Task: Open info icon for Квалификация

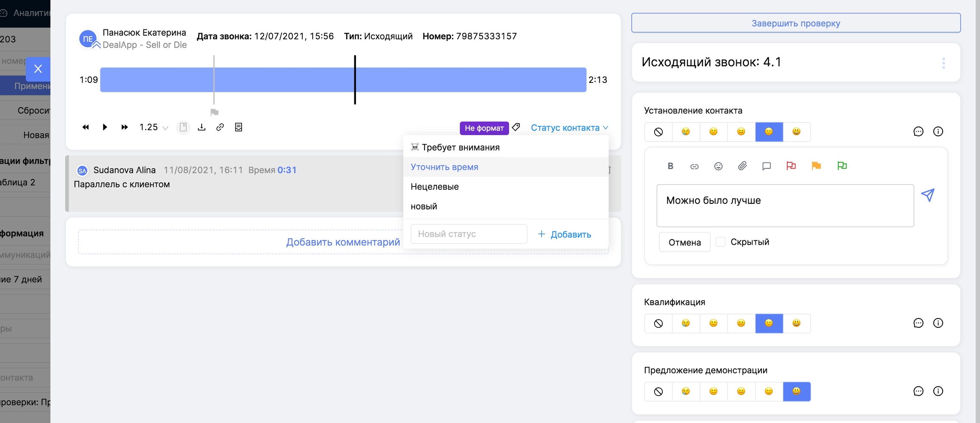Action: click(938, 323)
